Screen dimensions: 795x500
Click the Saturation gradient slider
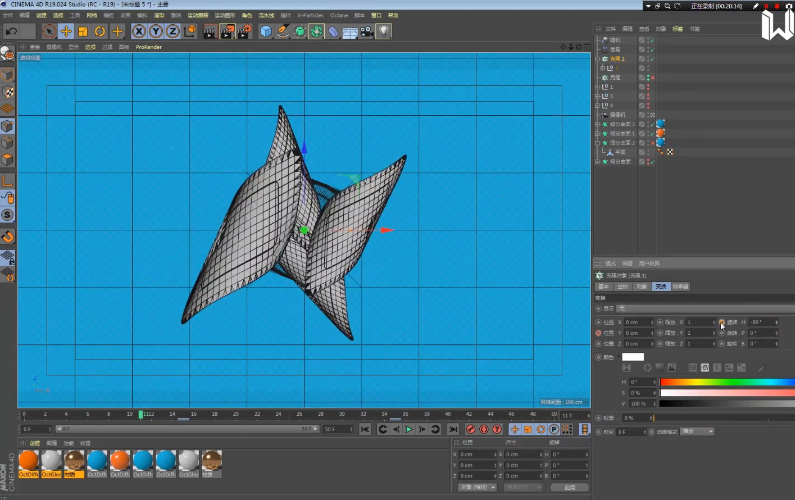coord(727,393)
